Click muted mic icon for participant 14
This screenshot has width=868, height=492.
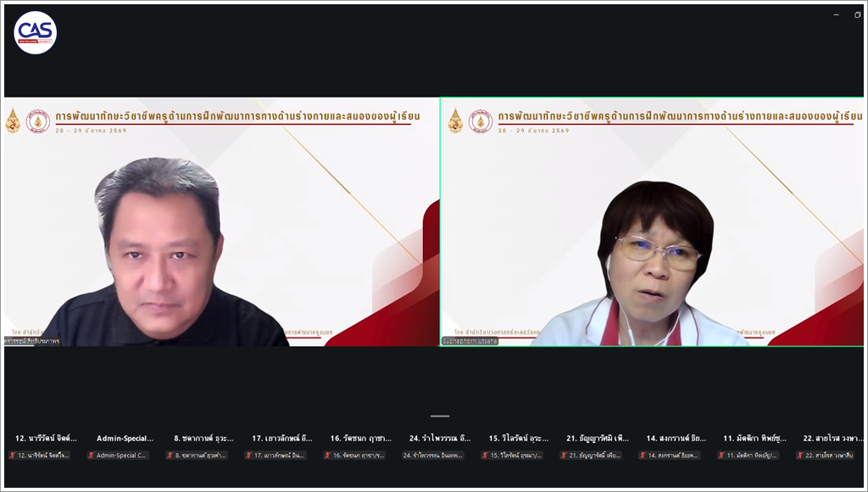pos(643,456)
